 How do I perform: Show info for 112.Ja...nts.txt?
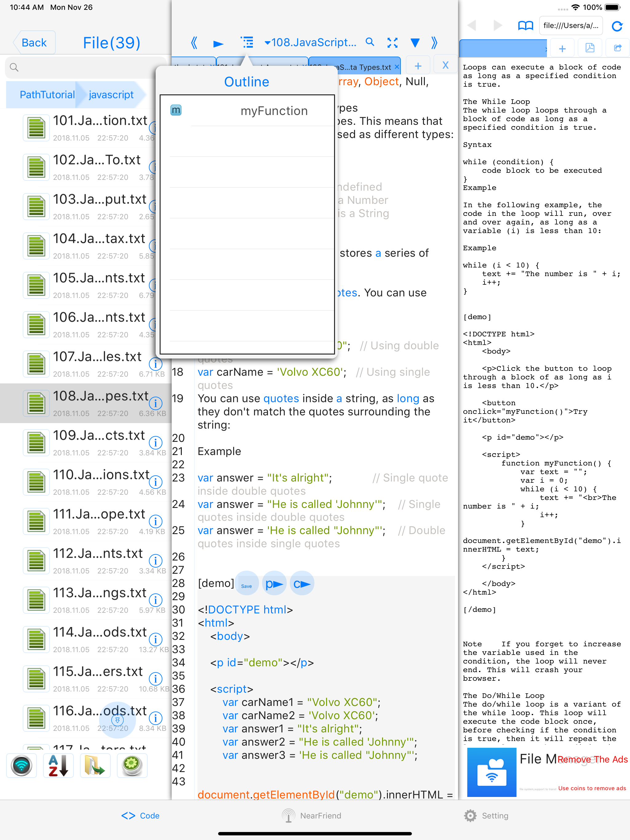tap(155, 561)
